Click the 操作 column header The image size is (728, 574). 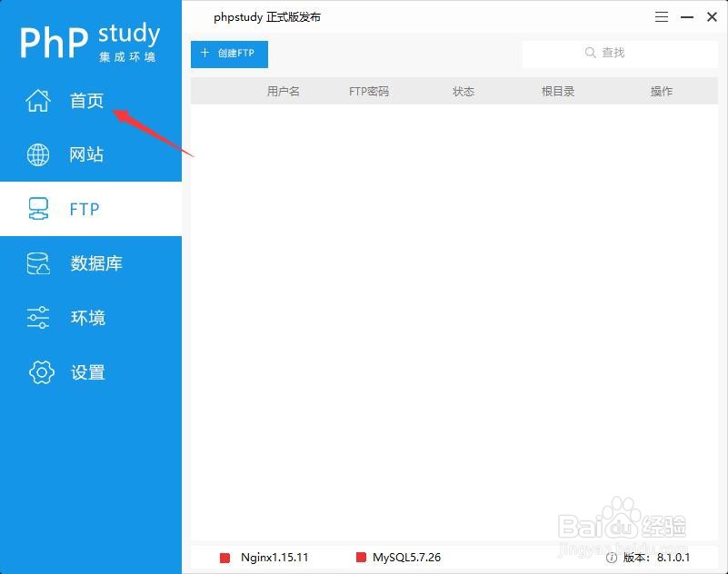pyautogui.click(x=662, y=92)
